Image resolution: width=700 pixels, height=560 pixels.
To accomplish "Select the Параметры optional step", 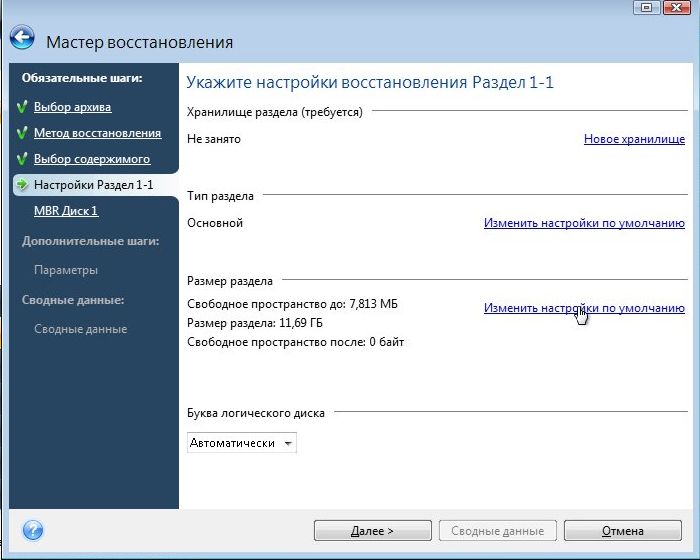I will (x=66, y=270).
